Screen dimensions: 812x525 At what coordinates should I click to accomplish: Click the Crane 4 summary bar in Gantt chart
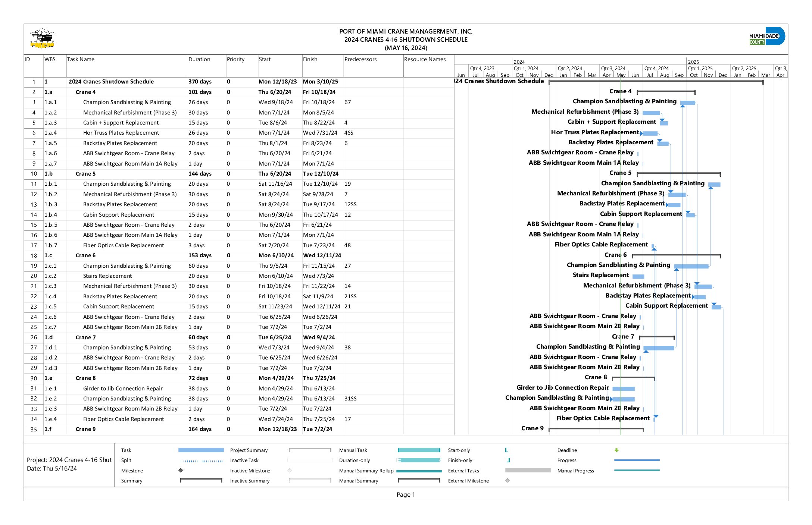[x=666, y=92]
